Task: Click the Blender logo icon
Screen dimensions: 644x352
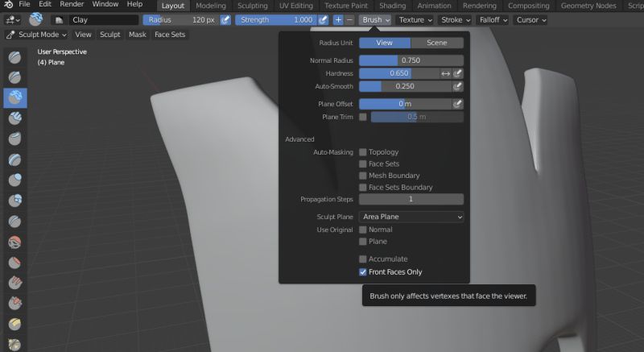Action: click(x=8, y=5)
